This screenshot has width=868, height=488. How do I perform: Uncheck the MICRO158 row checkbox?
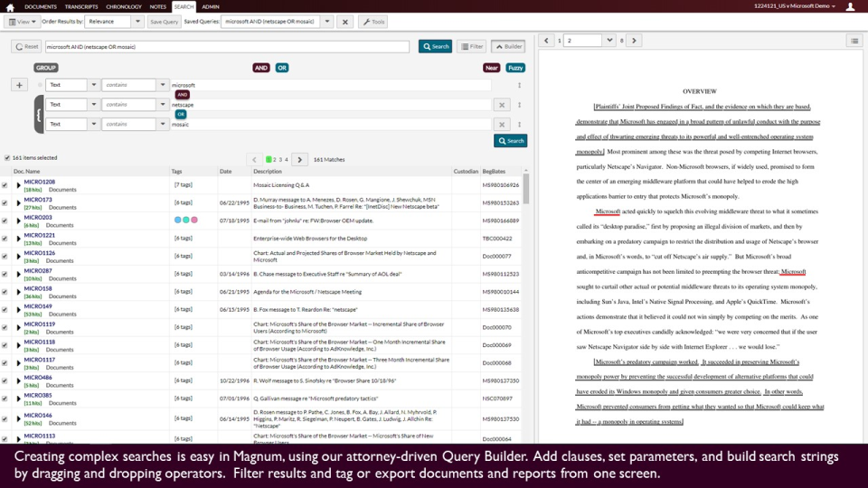(x=5, y=292)
